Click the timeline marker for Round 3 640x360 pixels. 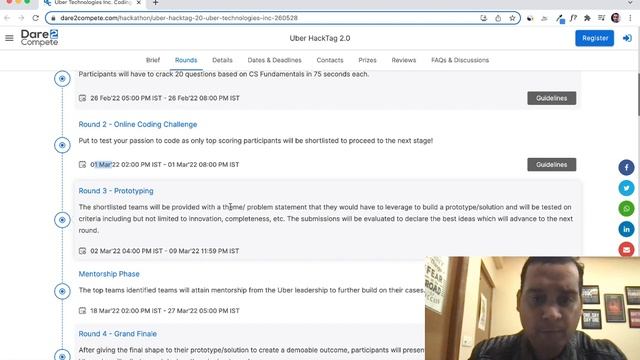pos(62,220)
